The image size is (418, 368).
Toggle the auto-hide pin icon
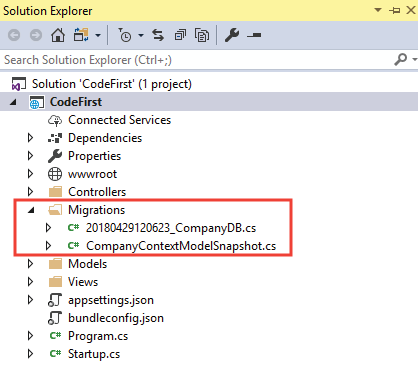tap(395, 11)
